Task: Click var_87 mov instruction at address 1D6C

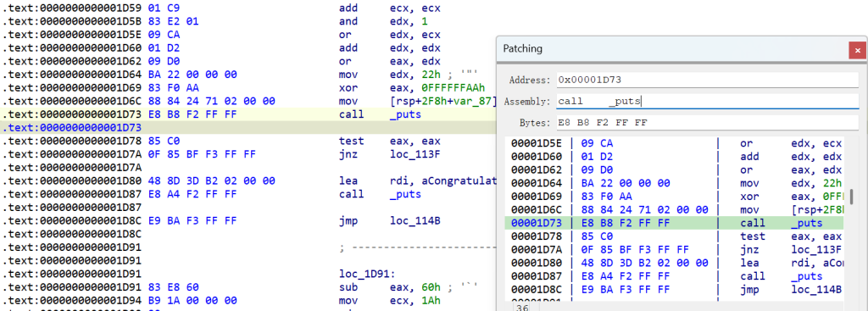Action: (417, 102)
